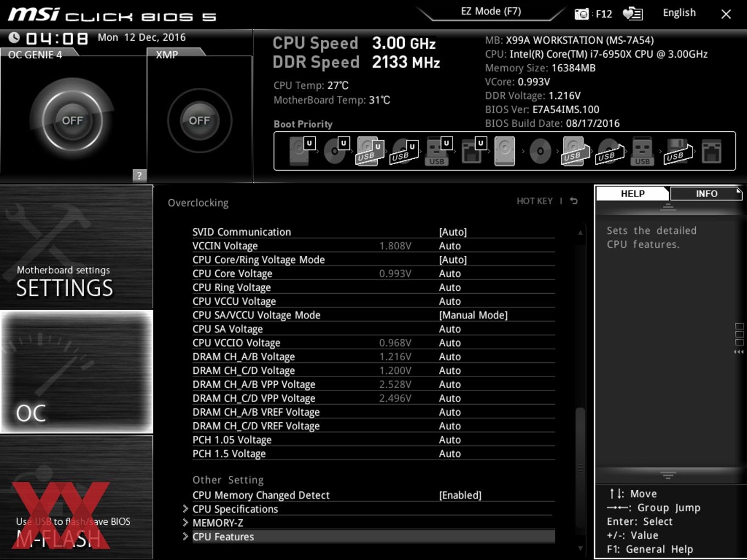The width and height of the screenshot is (747, 560).
Task: Select the legacy USB hard disk boot icon
Action: click(x=575, y=152)
